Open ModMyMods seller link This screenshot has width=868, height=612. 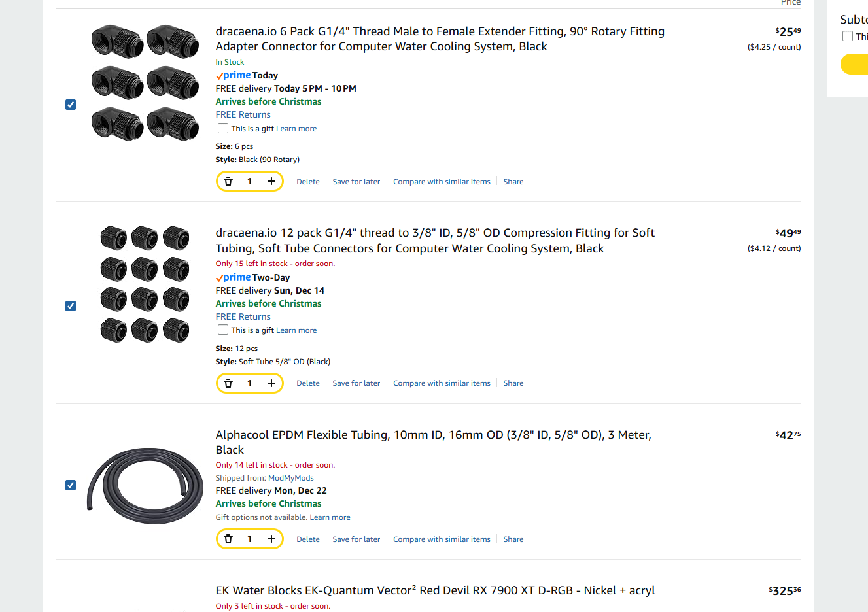pos(291,478)
